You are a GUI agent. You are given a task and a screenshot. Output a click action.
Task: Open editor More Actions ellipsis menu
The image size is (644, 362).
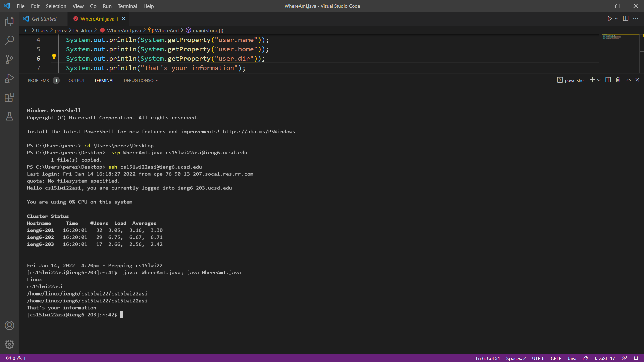tap(636, 19)
